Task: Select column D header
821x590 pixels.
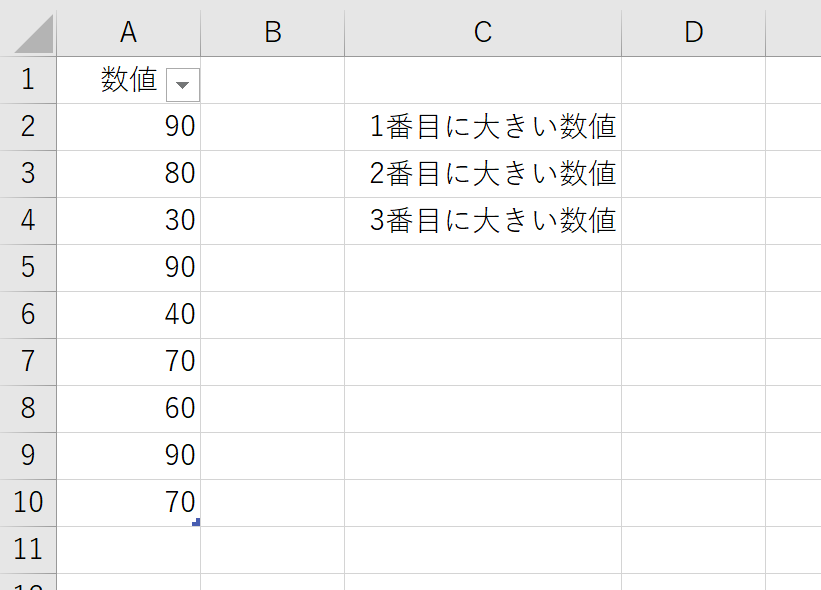Action: pos(693,32)
